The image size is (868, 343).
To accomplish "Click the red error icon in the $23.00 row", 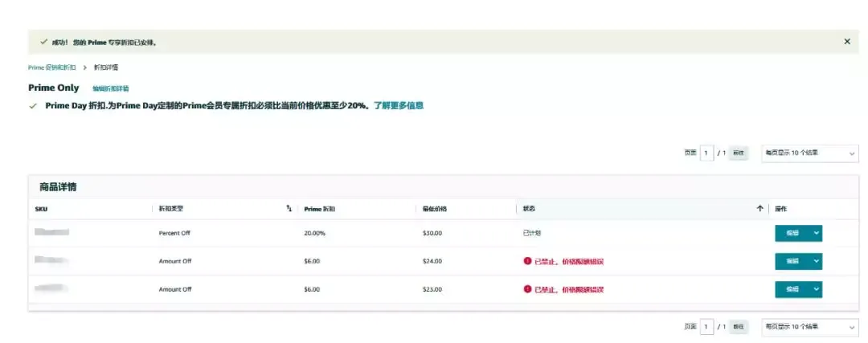I will pos(527,289).
